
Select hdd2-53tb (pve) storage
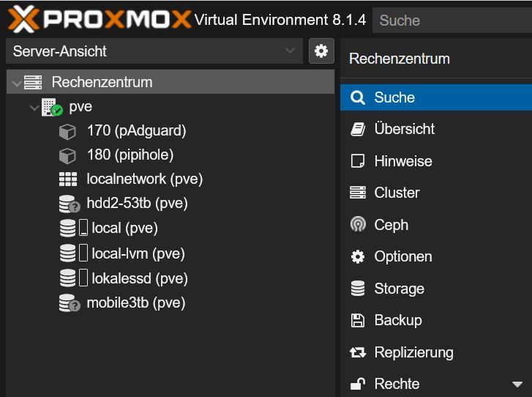tap(137, 203)
